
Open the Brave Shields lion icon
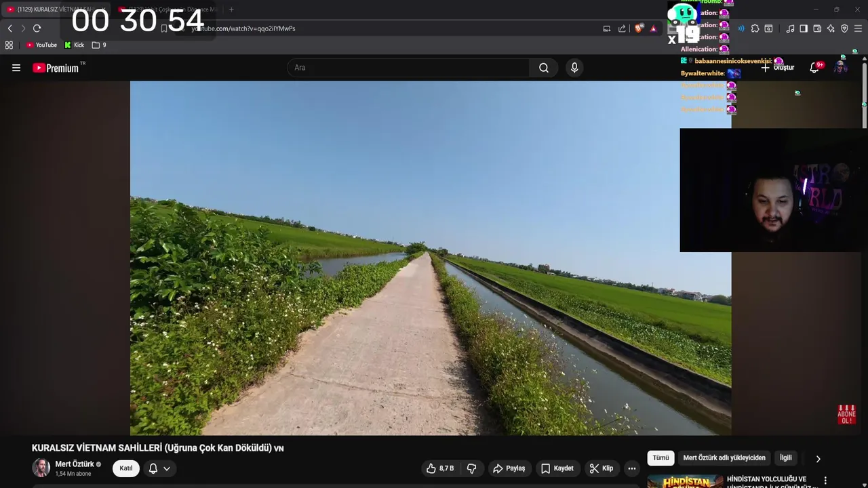click(x=638, y=28)
